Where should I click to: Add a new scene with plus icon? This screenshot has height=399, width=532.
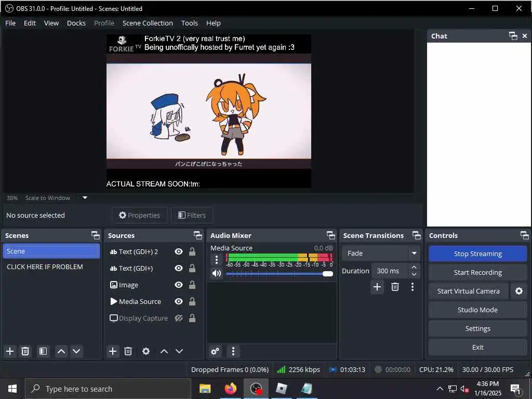[10, 351]
